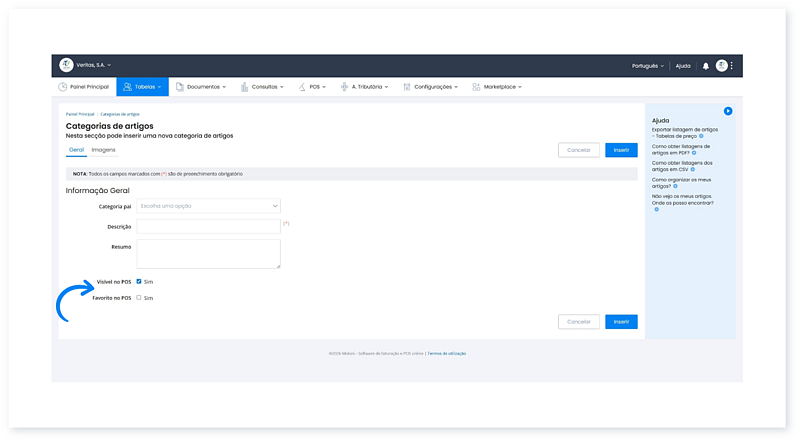Switch to the Imagens tab
Screen dimensions: 800x442
[x=103, y=150]
